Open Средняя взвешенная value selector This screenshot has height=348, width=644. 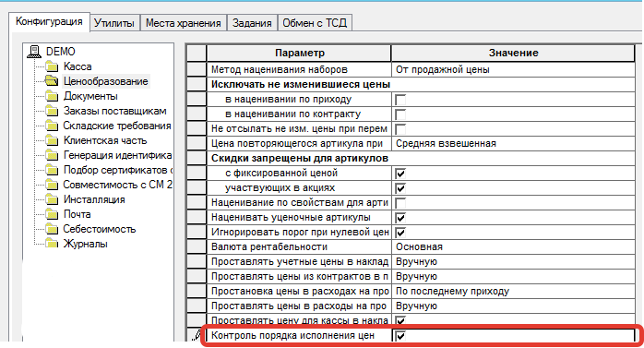point(513,143)
